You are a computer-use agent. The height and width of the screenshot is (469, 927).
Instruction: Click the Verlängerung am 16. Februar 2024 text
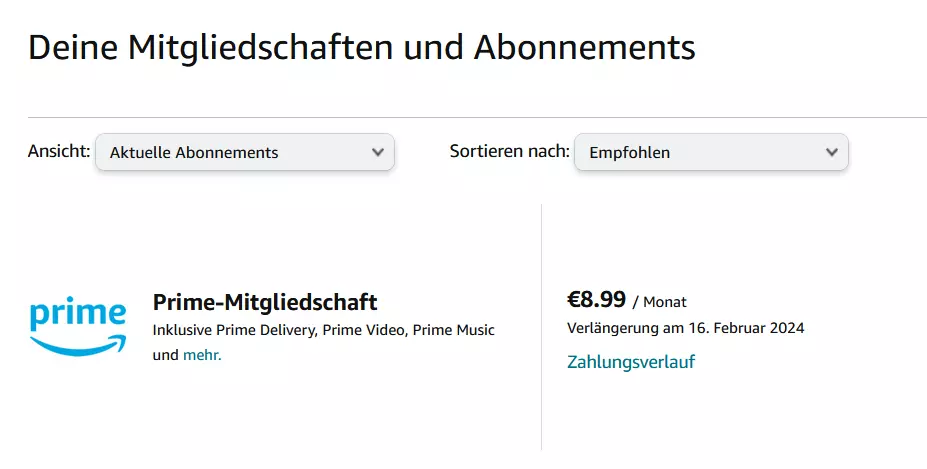click(686, 328)
